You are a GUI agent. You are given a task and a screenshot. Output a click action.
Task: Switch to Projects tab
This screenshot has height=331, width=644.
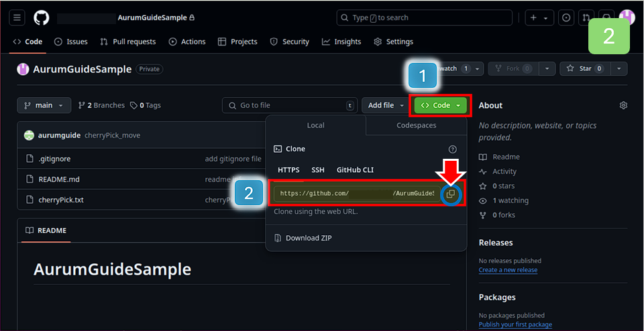tap(237, 42)
